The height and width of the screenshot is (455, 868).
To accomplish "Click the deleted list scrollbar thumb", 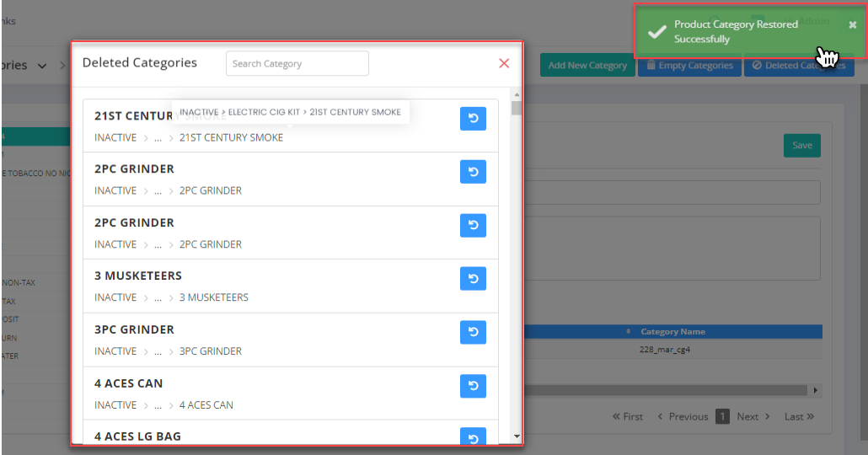I will (517, 107).
